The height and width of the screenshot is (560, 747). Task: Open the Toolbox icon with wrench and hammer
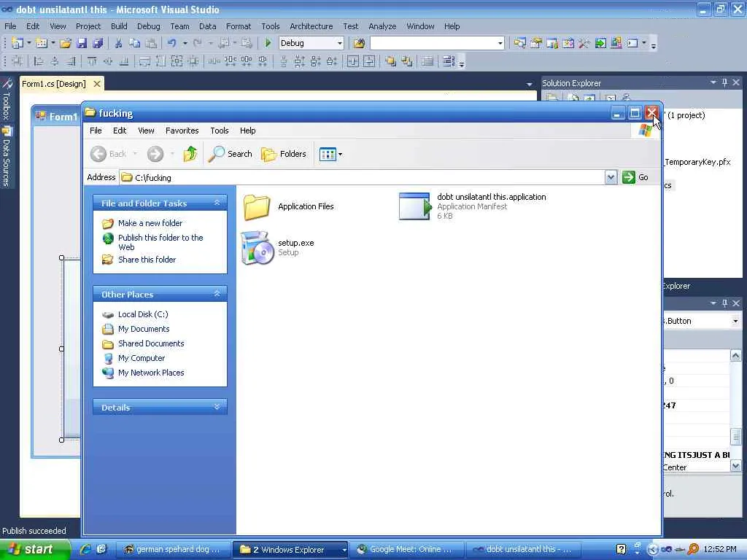(x=584, y=43)
